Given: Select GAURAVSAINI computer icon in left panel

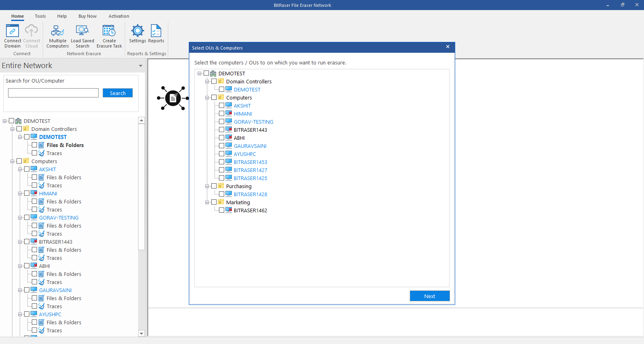Looking at the screenshot, I should tap(34, 290).
